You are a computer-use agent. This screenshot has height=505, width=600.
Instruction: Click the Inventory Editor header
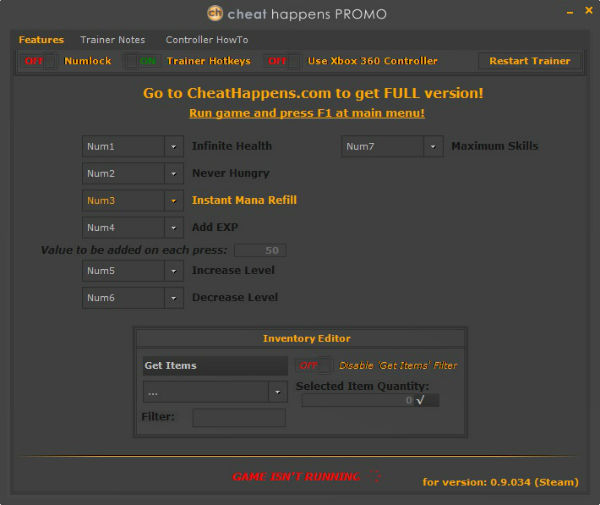pyautogui.click(x=307, y=339)
